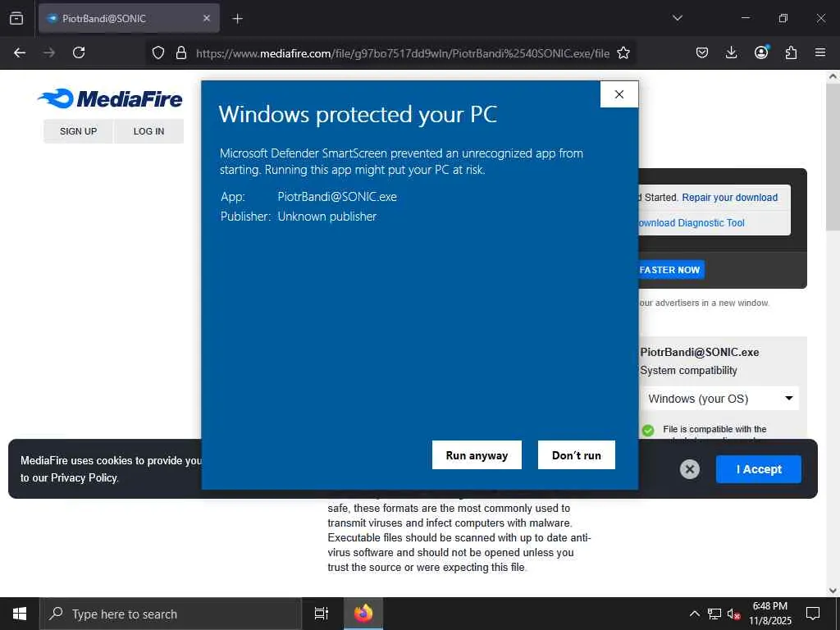Open the Download Diagnostic Tool link
The height and width of the screenshot is (630, 840).
[x=690, y=223]
